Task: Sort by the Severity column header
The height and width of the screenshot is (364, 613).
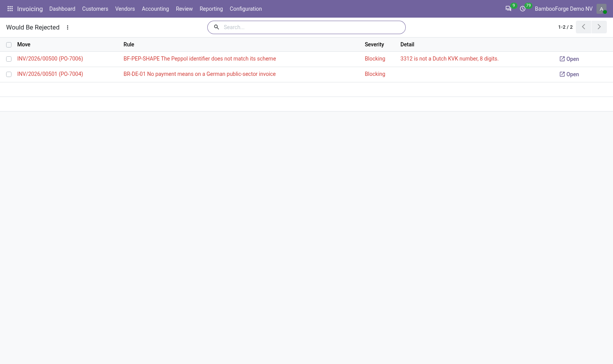Action: [374, 44]
